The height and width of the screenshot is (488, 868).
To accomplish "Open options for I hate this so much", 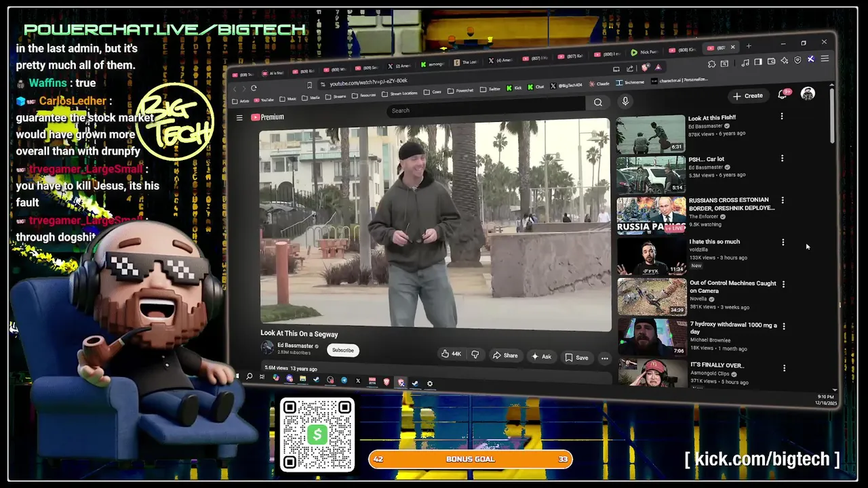I will pos(783,243).
